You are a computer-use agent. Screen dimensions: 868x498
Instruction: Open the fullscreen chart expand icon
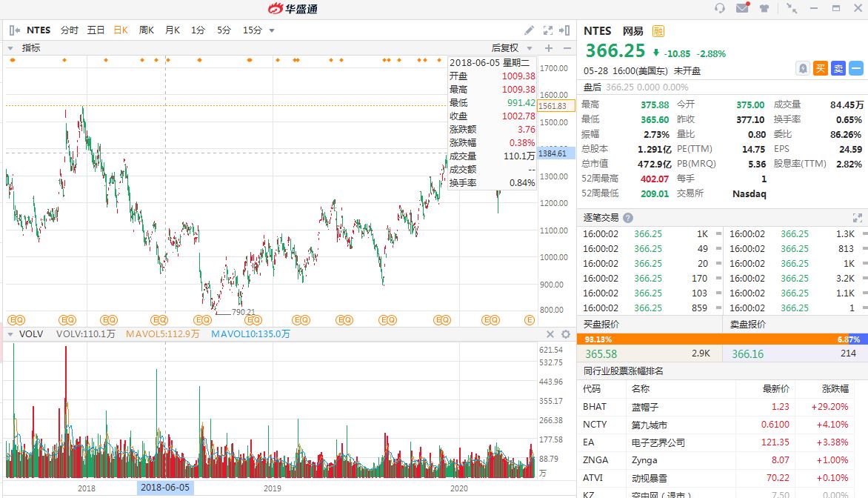(x=548, y=30)
